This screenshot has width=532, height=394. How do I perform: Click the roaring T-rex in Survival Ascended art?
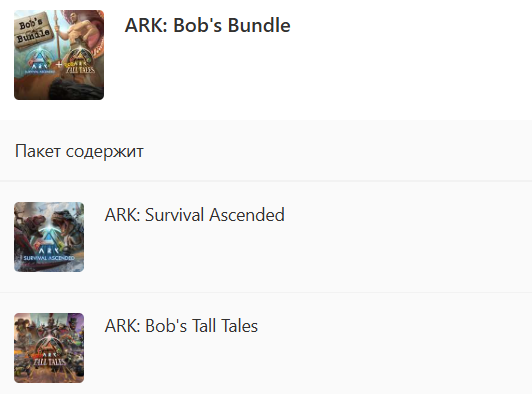66,221
